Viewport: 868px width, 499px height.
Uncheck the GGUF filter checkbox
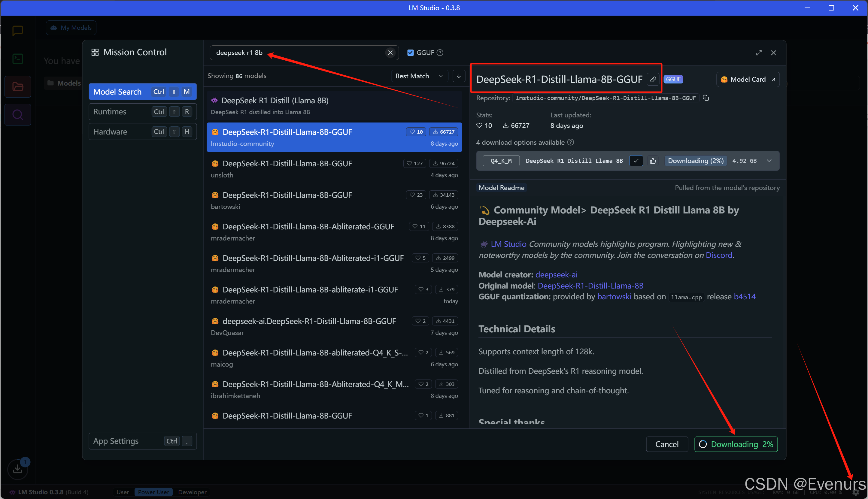(x=410, y=53)
